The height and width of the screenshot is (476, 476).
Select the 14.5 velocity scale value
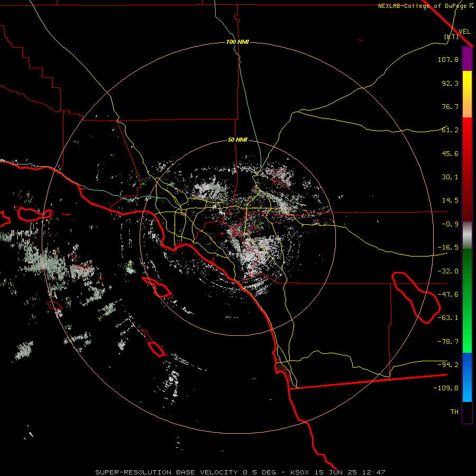click(450, 200)
